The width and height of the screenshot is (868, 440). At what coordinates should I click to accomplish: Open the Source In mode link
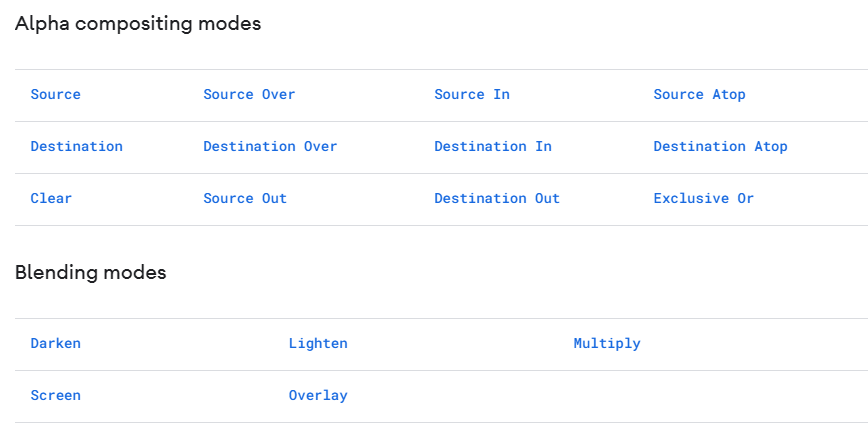pos(472,95)
